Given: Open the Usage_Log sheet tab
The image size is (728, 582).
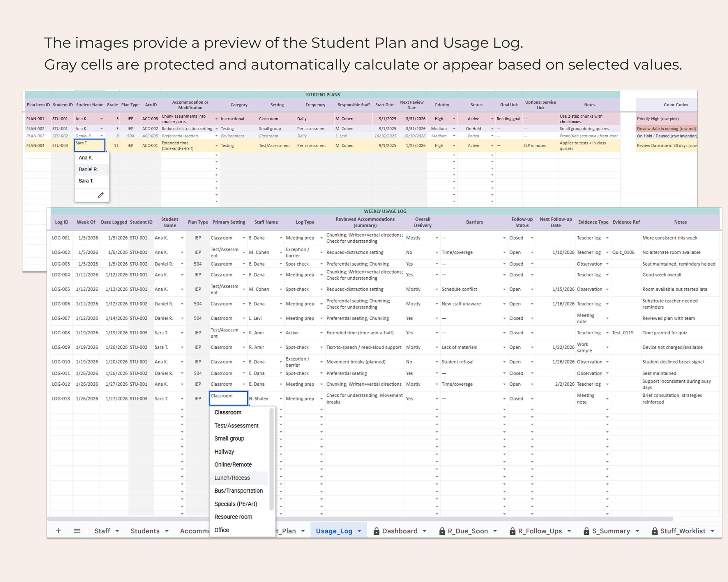Looking at the screenshot, I should point(334,531).
